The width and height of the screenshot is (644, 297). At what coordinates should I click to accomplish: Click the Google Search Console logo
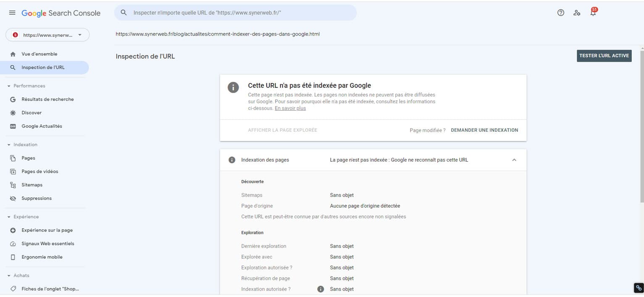point(61,13)
